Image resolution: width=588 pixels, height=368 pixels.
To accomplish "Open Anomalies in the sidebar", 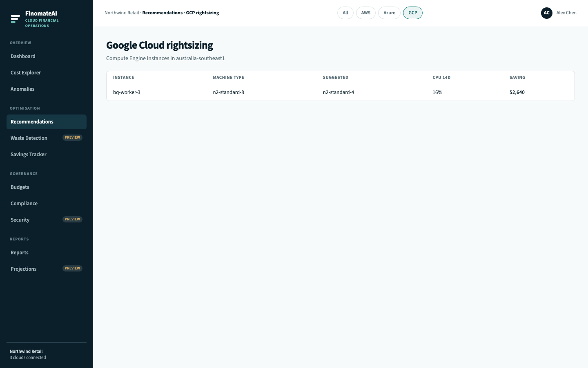I will click(47, 89).
